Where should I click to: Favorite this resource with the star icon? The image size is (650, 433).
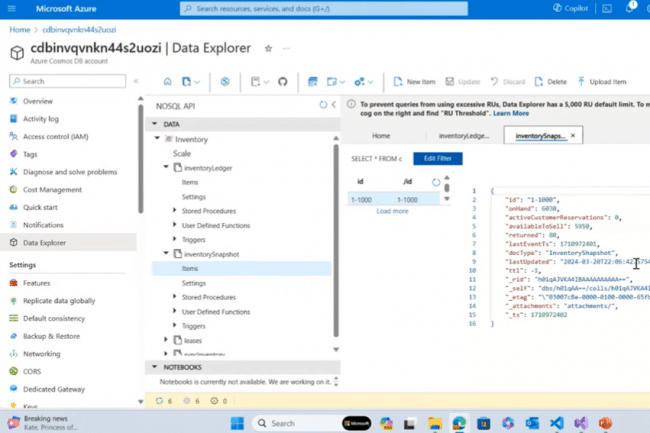pyautogui.click(x=268, y=48)
